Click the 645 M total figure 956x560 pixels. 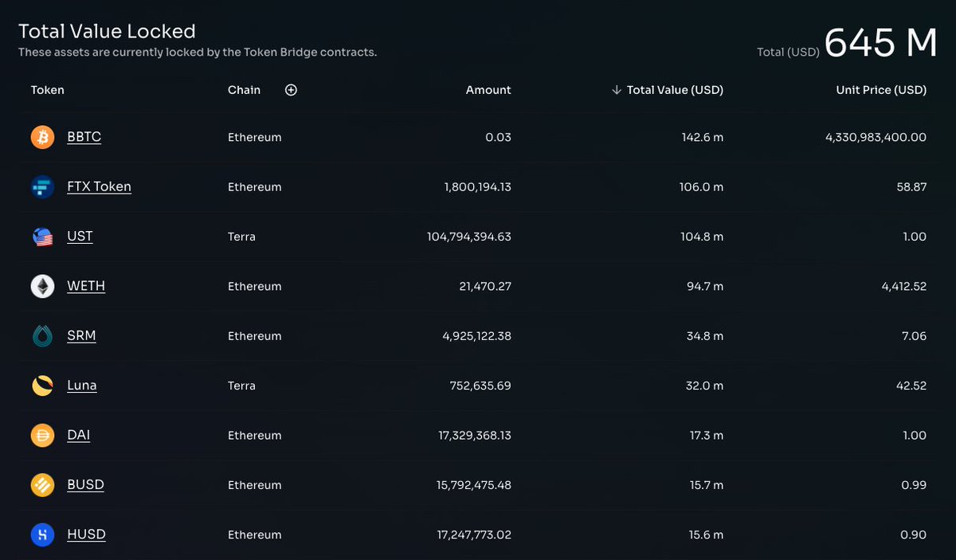880,42
